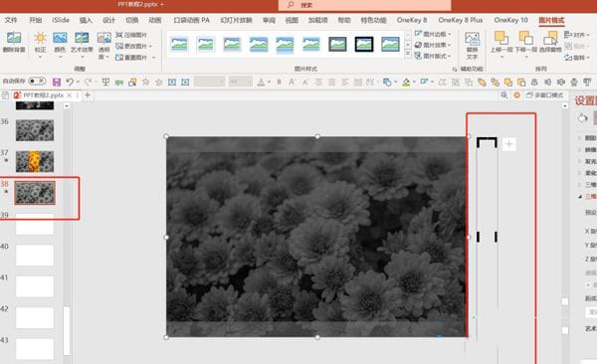
Task: Open the Corrections (校正) sun icon menu
Action: pos(40,38)
